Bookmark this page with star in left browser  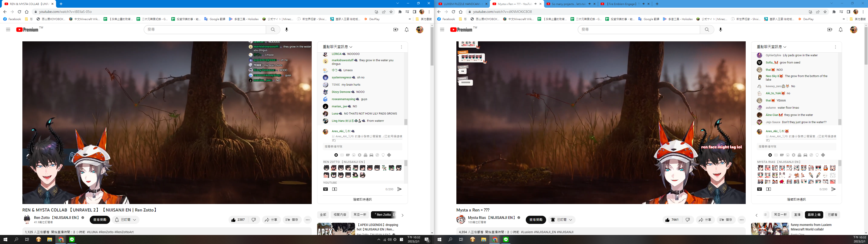pyautogui.click(x=391, y=12)
